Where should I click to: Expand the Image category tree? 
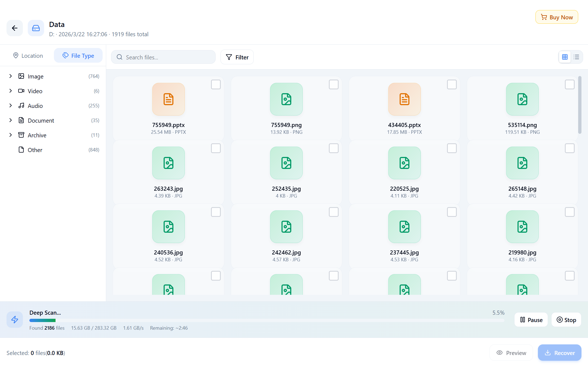(x=11, y=76)
